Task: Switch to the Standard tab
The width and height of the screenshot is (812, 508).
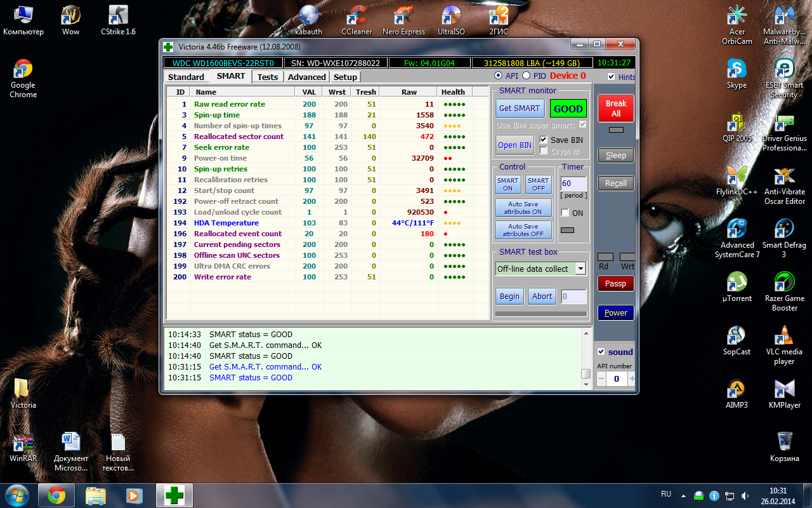Action: pos(186,77)
